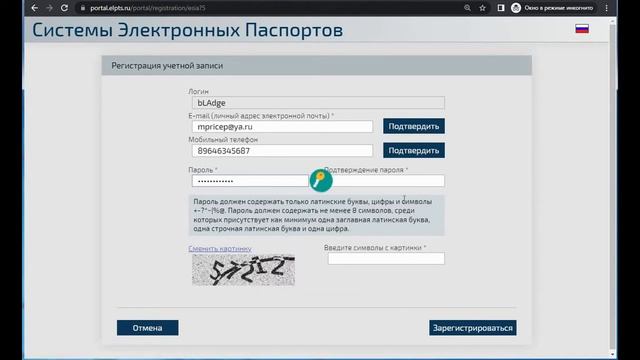
Task: Click the captcha image
Action: pos(244,270)
